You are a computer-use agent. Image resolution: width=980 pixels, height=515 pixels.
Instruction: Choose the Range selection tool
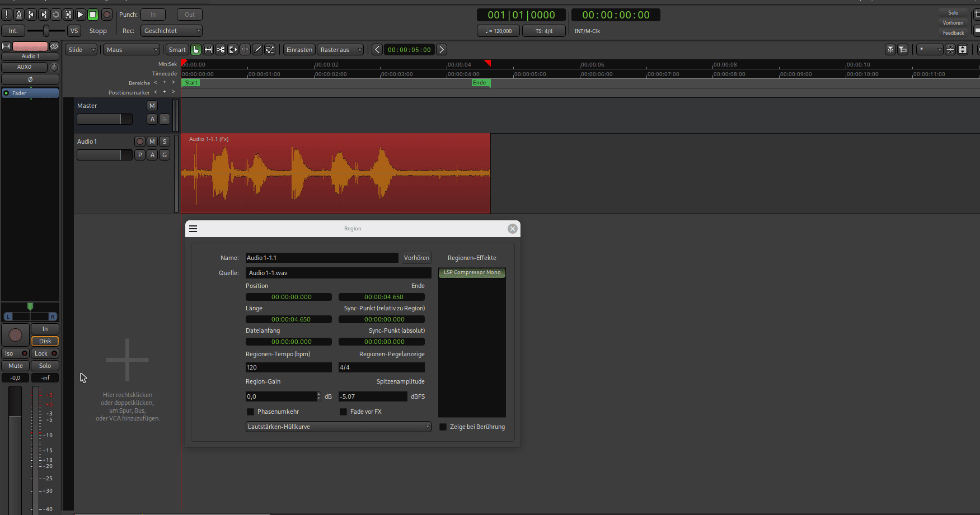tap(208, 50)
